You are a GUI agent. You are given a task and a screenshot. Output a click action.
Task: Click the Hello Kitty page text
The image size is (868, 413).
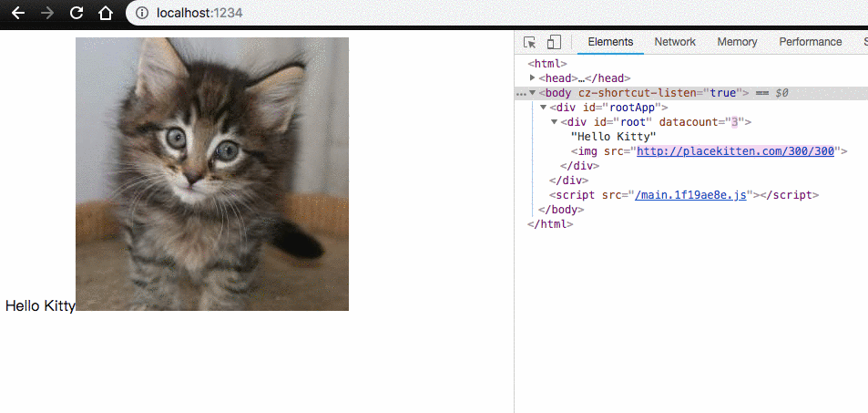[x=40, y=305]
